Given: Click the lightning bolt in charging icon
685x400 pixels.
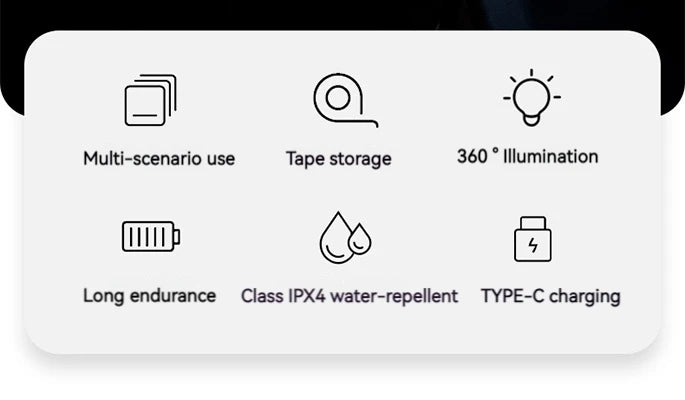Looking at the screenshot, I should click(x=532, y=245).
